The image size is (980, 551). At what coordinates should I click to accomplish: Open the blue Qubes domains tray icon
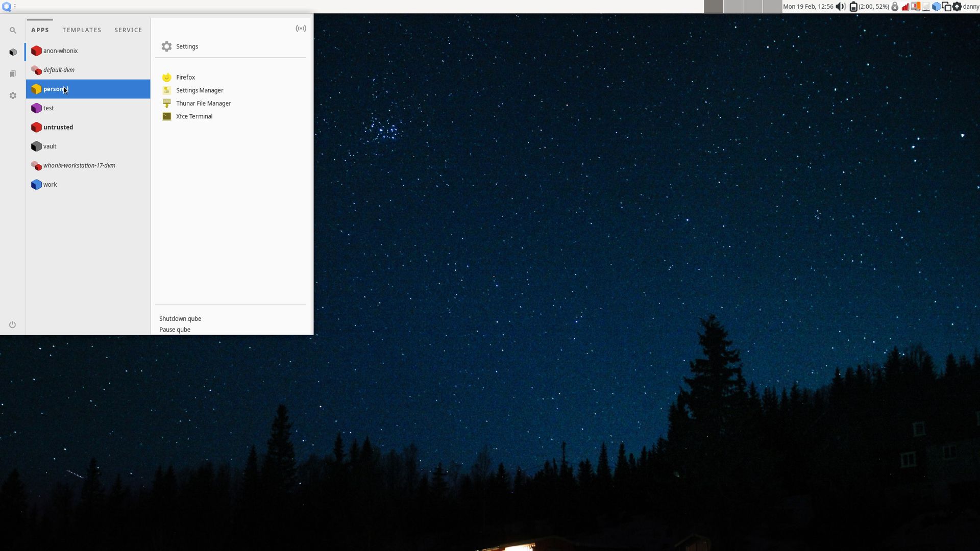pyautogui.click(x=936, y=7)
